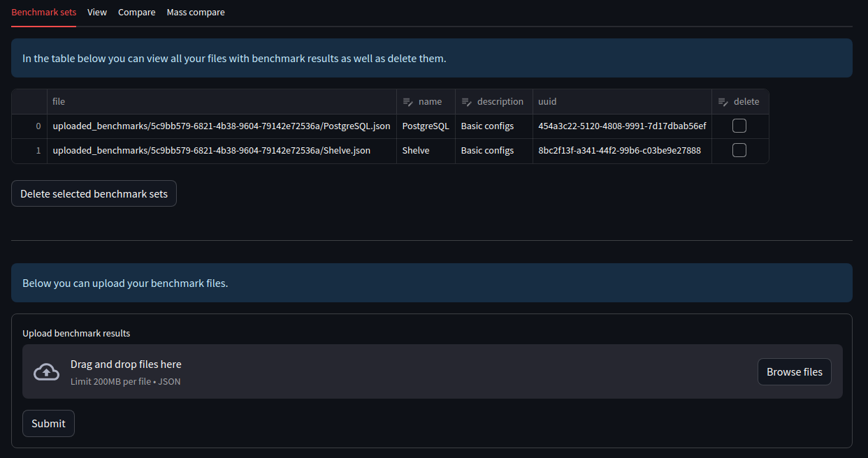Screen dimensions: 868x458
Task: Switch to the View tab
Action: point(96,12)
